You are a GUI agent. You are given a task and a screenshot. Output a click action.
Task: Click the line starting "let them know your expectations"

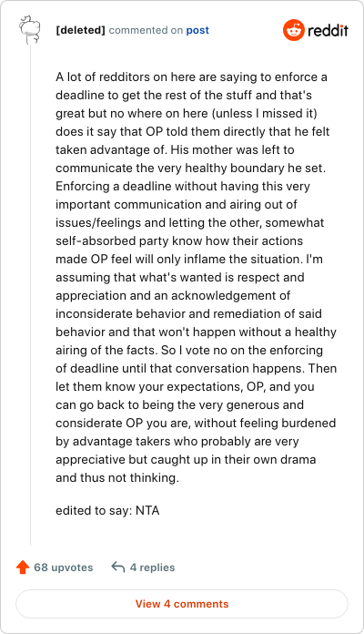coord(185,386)
